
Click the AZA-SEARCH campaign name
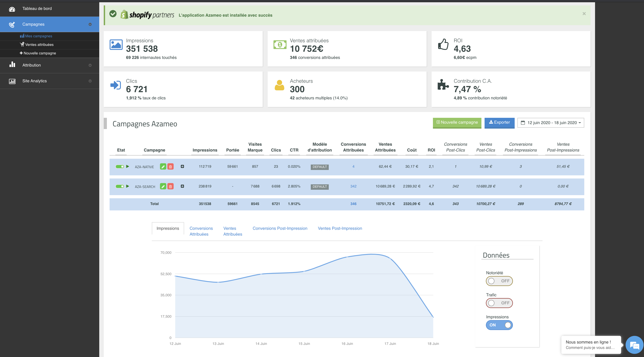coord(145,187)
